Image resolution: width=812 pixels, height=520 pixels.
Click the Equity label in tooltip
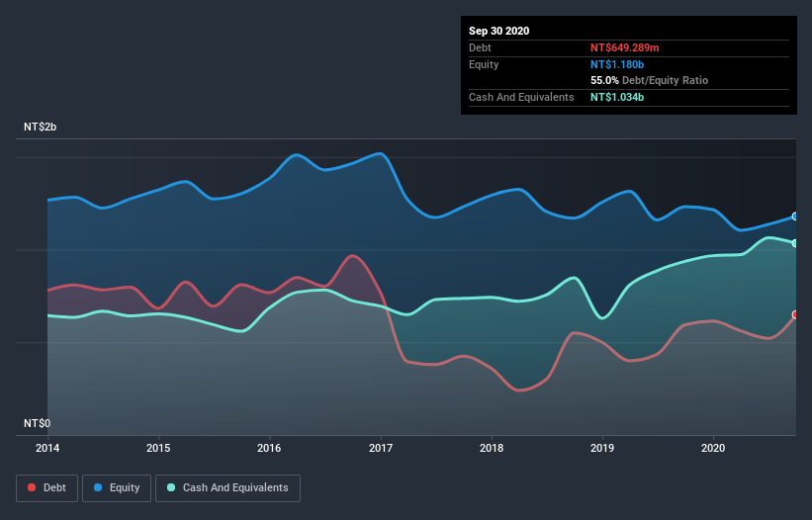484,64
